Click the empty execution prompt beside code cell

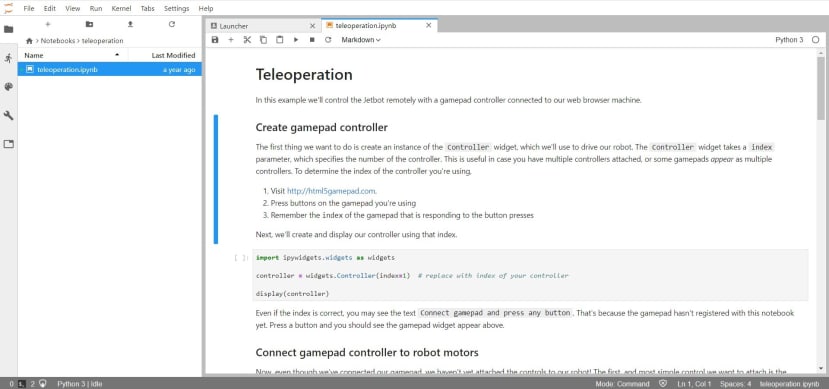[x=241, y=258]
